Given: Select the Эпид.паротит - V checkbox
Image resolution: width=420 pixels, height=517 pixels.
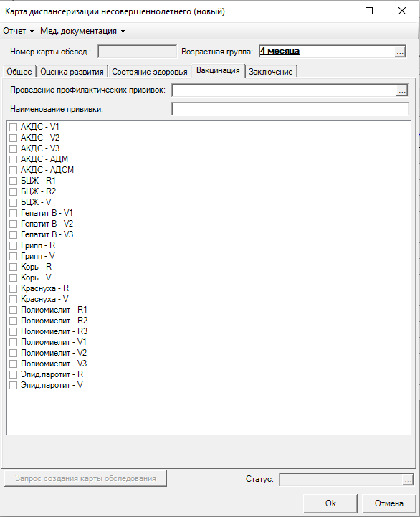Looking at the screenshot, I should point(13,385).
